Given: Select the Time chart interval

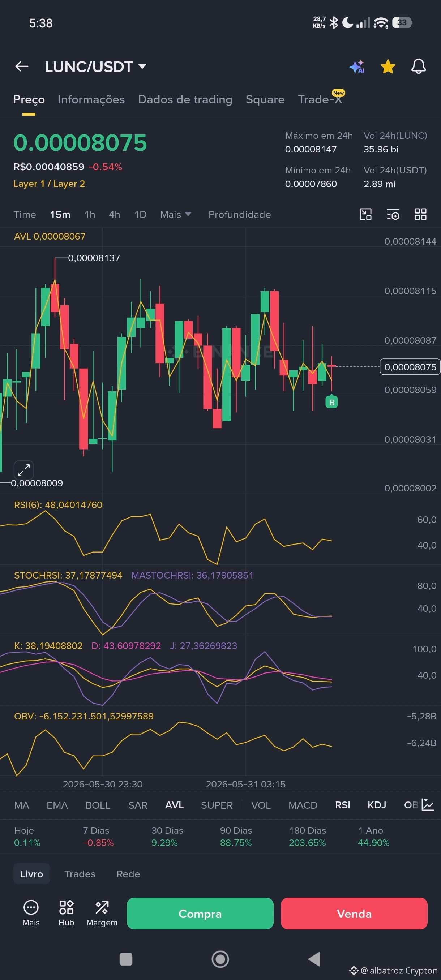Looking at the screenshot, I should coord(25,215).
